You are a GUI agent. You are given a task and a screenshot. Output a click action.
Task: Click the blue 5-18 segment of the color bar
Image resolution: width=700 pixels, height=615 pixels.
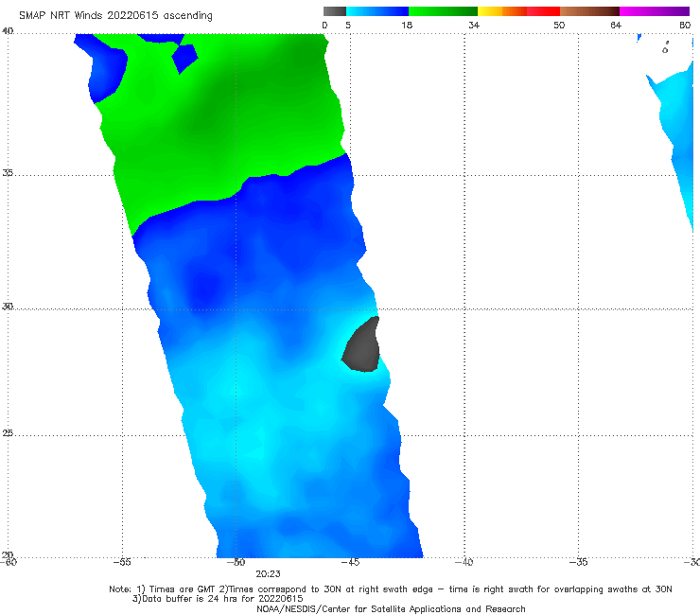(377, 11)
